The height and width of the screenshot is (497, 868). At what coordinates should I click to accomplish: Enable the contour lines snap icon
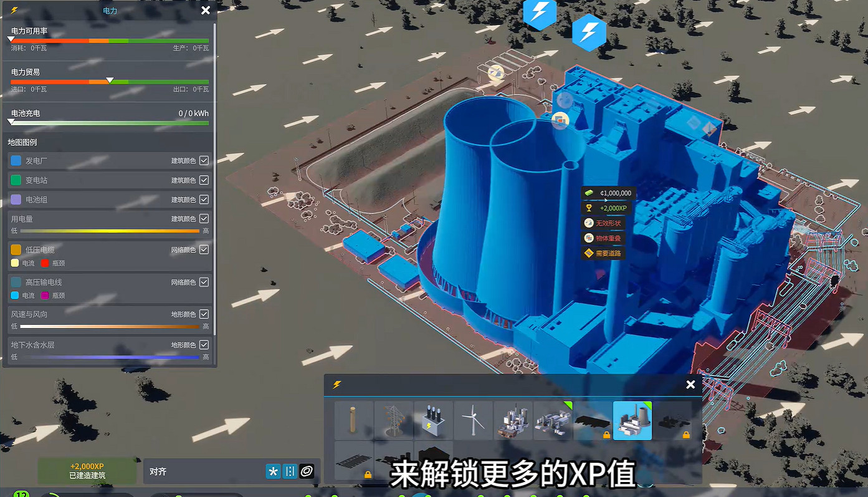point(306,471)
